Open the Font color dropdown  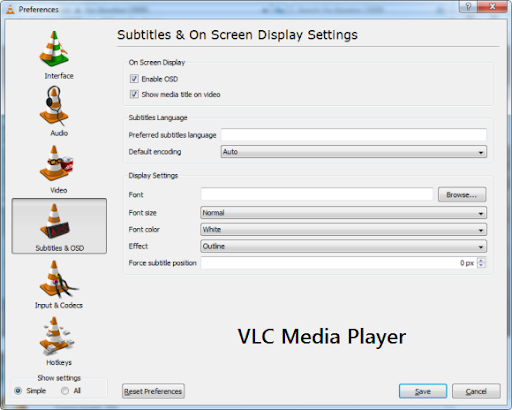[x=343, y=229]
